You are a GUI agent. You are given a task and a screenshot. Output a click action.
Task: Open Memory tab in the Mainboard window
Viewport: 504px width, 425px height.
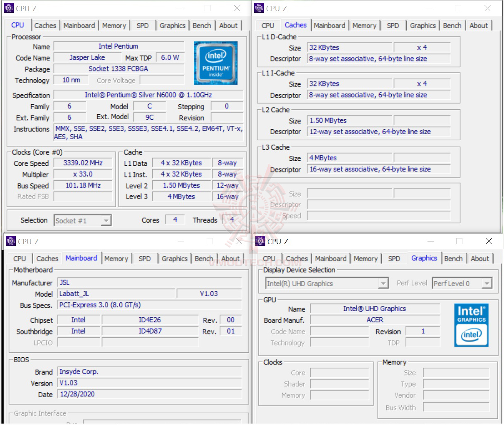116,258
